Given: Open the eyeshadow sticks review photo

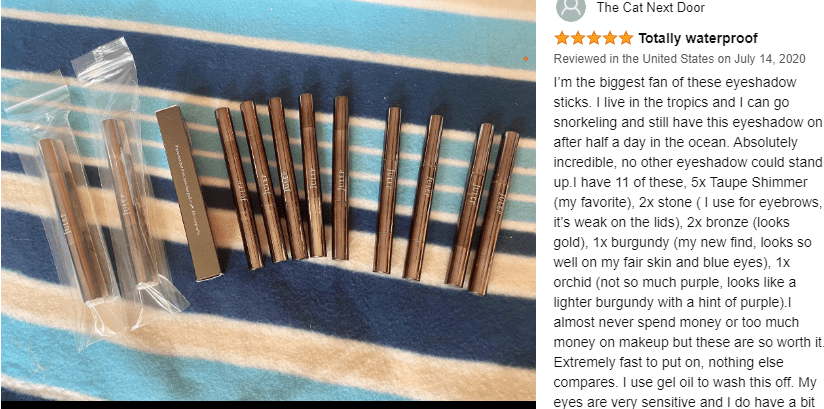Looking at the screenshot, I should click(268, 200).
